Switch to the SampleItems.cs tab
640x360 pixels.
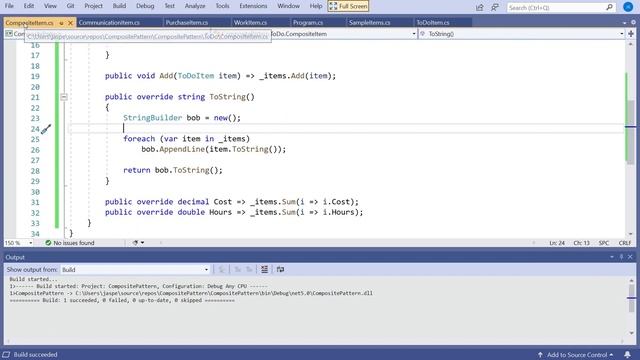[369, 22]
